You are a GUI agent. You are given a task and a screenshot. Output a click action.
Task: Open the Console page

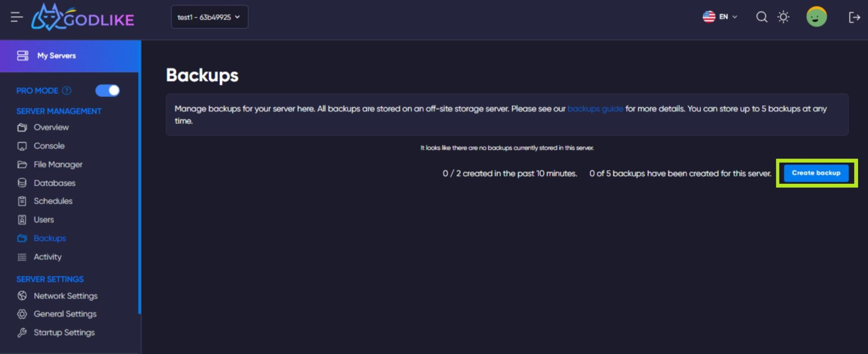coord(49,146)
